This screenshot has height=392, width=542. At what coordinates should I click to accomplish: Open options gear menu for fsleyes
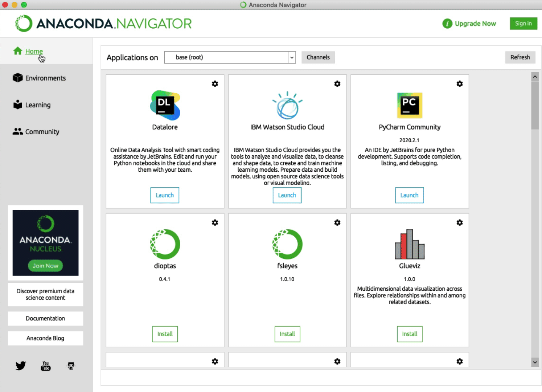(x=337, y=222)
